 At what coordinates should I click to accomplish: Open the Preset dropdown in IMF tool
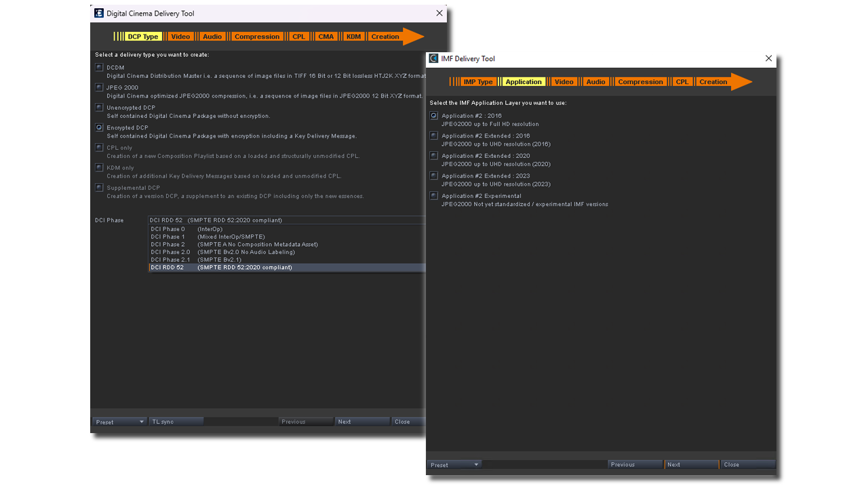[454, 464]
